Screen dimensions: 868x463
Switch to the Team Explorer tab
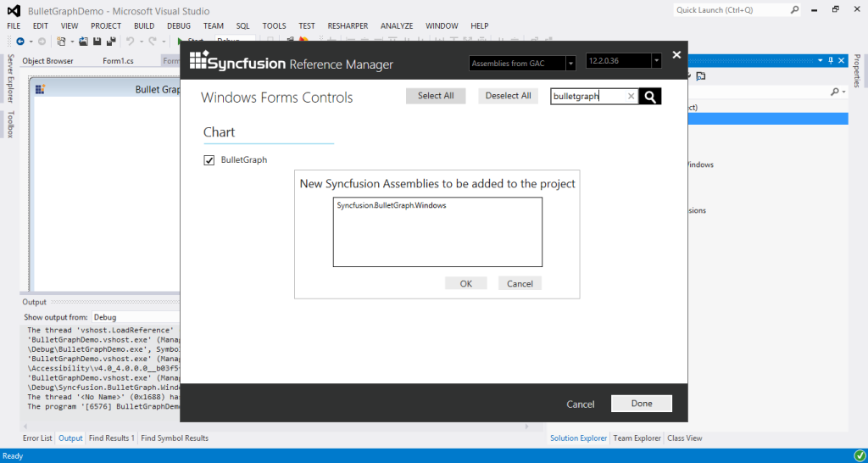[x=637, y=438]
